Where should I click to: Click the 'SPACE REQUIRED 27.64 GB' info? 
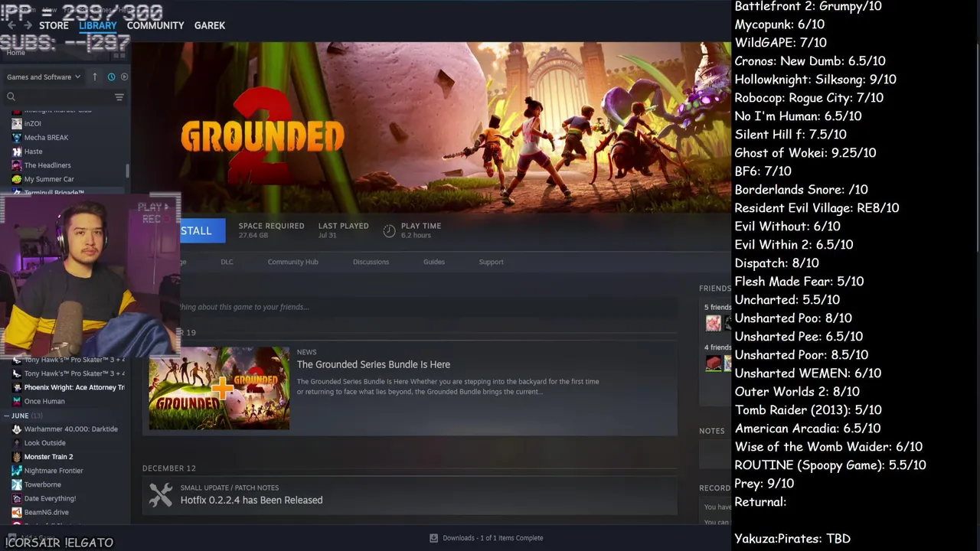click(271, 230)
